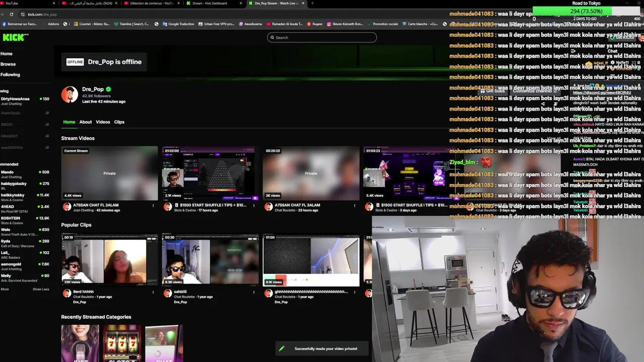Open DirtyHowaAnaa channel in sidebar
This screenshot has width=644, height=362.
click(x=25, y=101)
